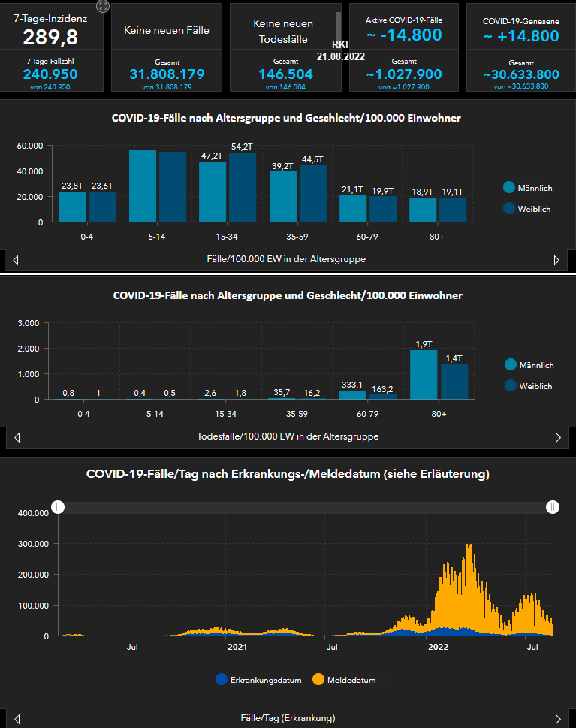576x728 pixels.
Task: Select the Fälle/100.000 EW in der Altersgruppe tab label
Action: click(x=286, y=259)
